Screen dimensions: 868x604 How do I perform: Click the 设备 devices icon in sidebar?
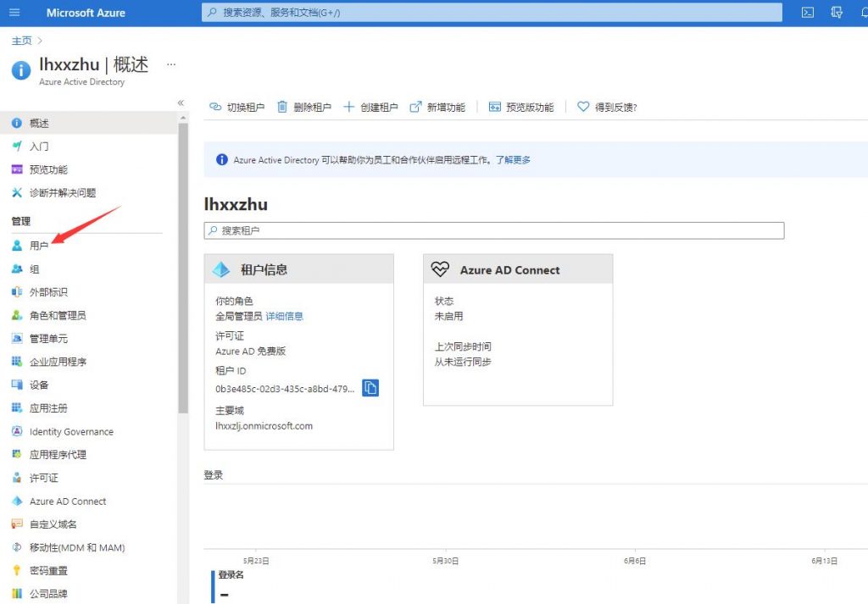17,385
